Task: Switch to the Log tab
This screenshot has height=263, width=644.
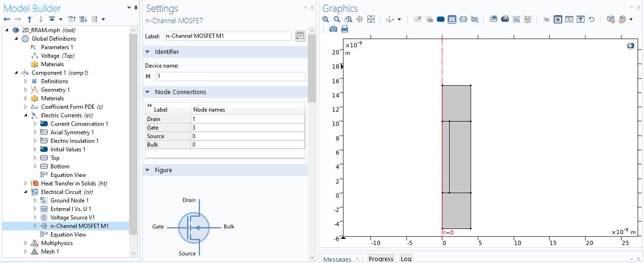Action: tap(406, 259)
